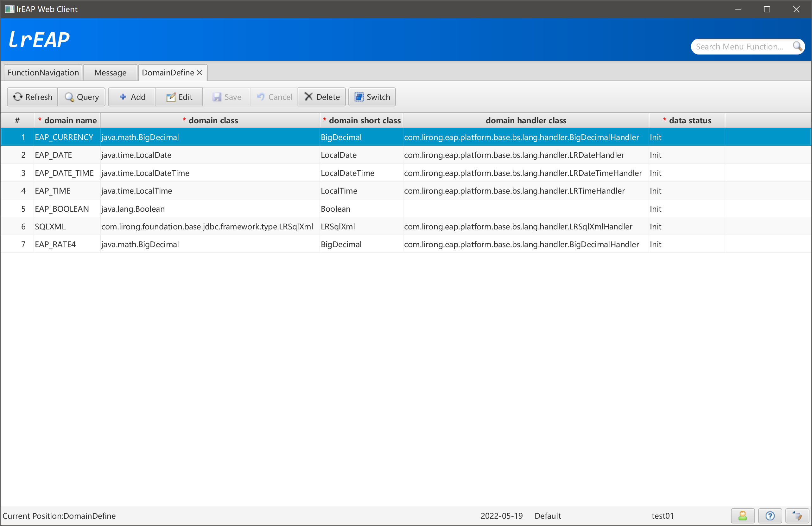Click the test01 user label

[x=663, y=516]
